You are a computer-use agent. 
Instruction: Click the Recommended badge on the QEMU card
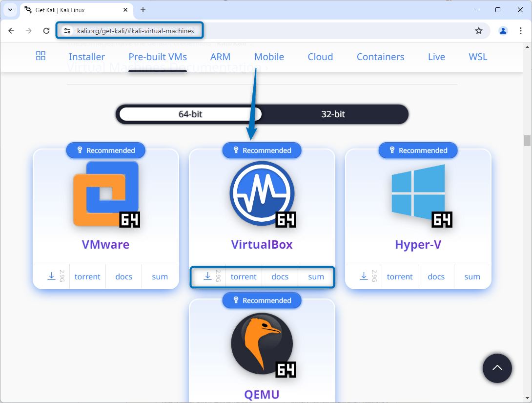click(262, 300)
